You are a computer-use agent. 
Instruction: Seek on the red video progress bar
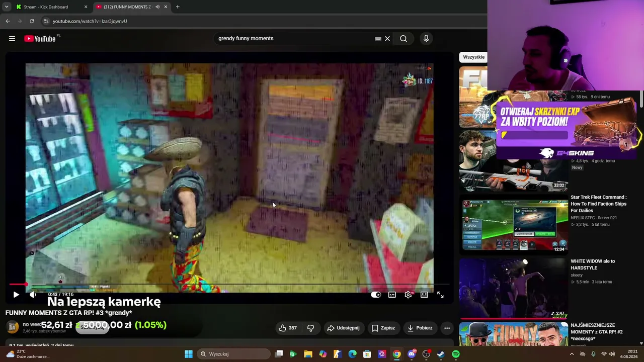(x=229, y=285)
